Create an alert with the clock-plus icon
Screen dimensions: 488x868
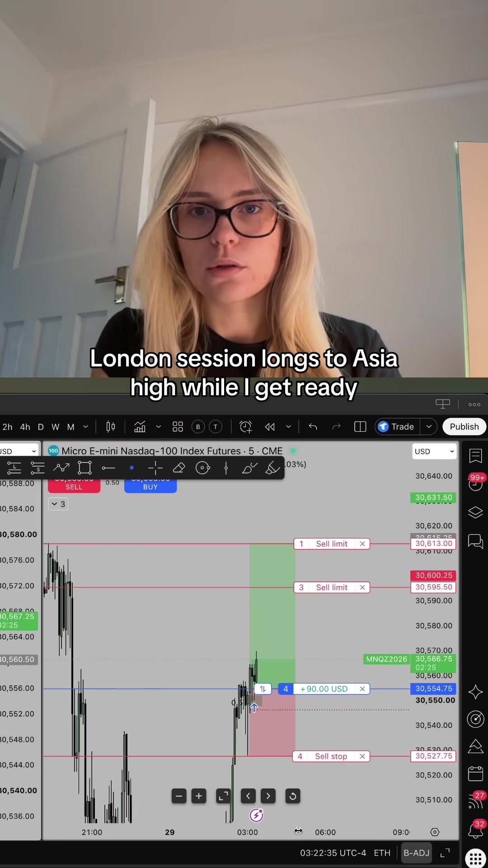pyautogui.click(x=246, y=427)
